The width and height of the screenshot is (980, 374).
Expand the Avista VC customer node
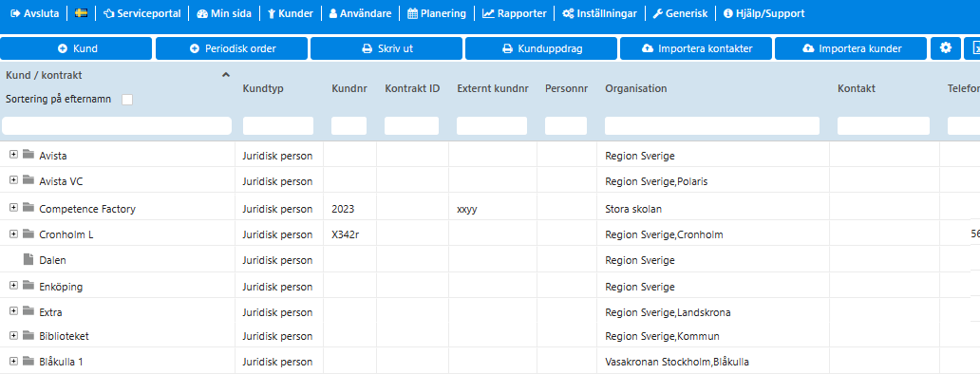click(13, 180)
